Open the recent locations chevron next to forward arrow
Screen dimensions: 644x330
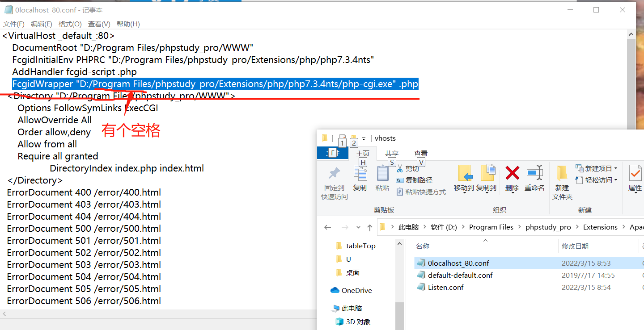[x=358, y=227]
